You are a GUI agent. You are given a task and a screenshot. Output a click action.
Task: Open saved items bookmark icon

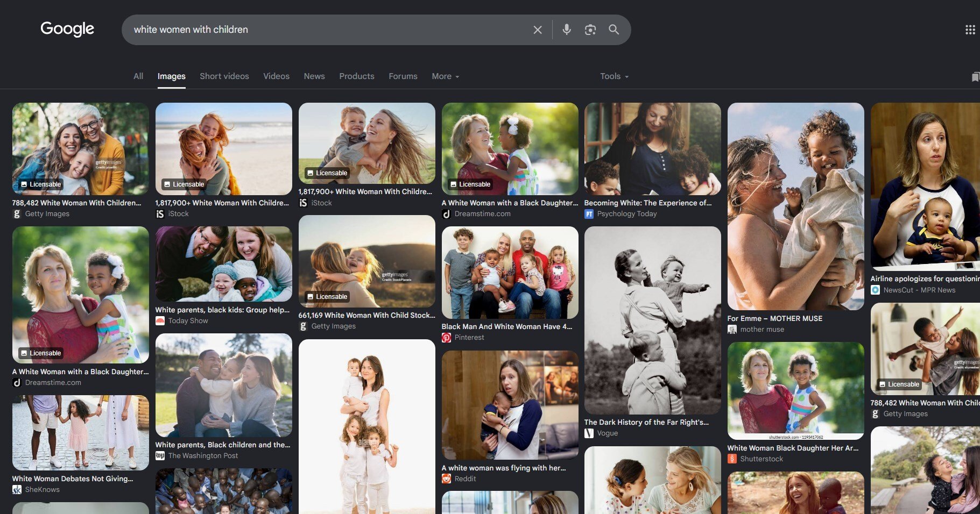975,77
